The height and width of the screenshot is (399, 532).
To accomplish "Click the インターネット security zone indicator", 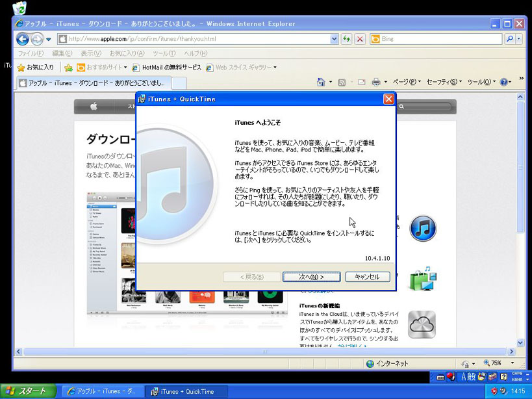I will coord(387,364).
